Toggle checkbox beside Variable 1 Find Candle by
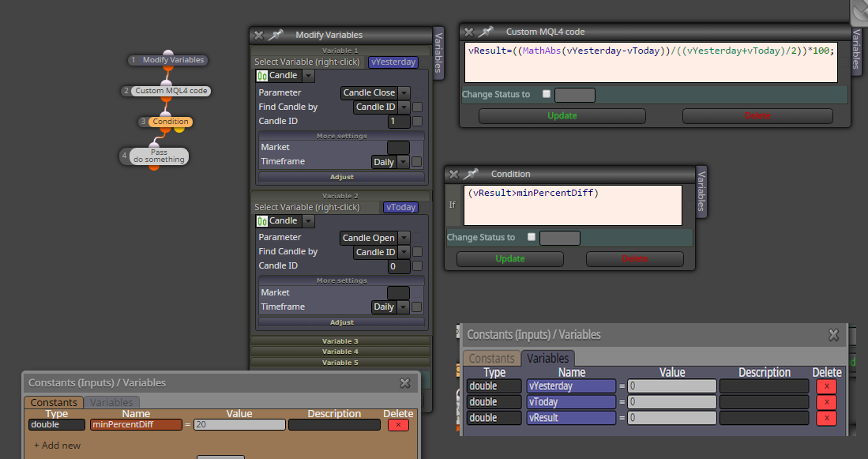The image size is (868, 459). pos(417,107)
